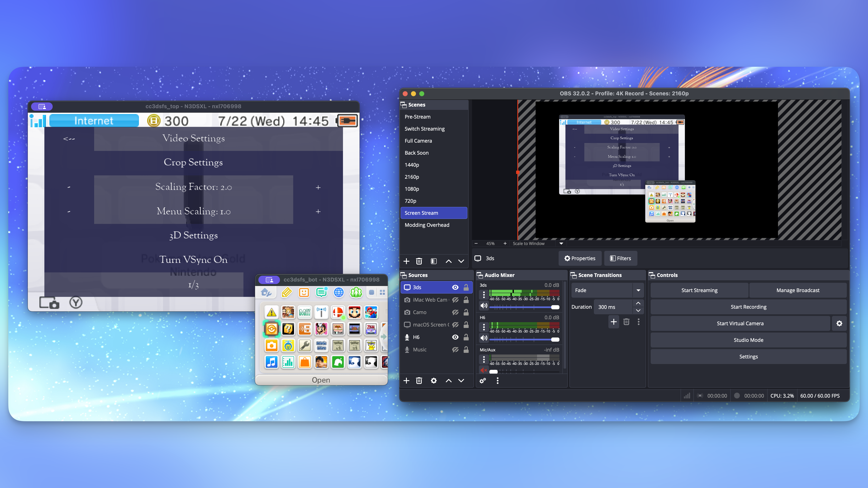Open source properties gear in Sources toolbar

click(x=434, y=381)
